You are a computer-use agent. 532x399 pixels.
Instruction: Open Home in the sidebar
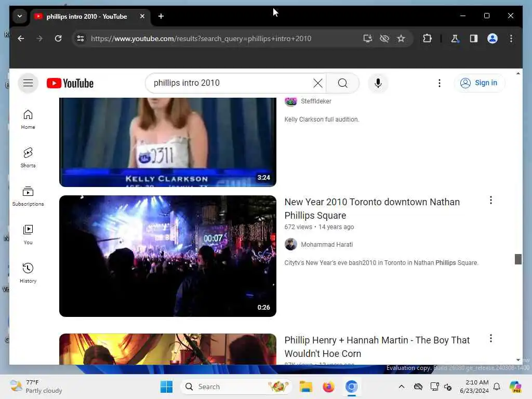click(x=28, y=119)
